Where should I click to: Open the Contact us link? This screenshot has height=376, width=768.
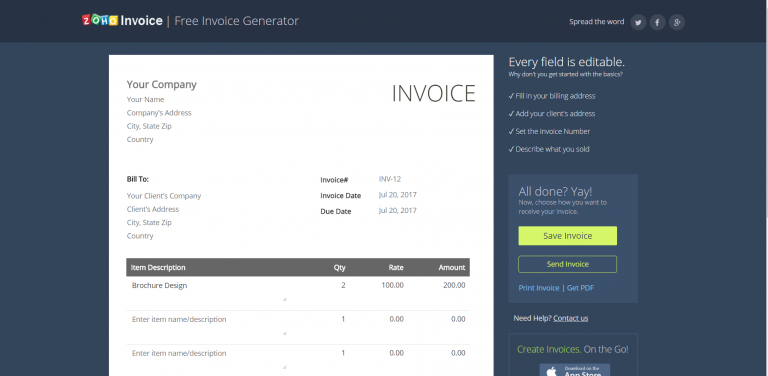[x=571, y=318]
